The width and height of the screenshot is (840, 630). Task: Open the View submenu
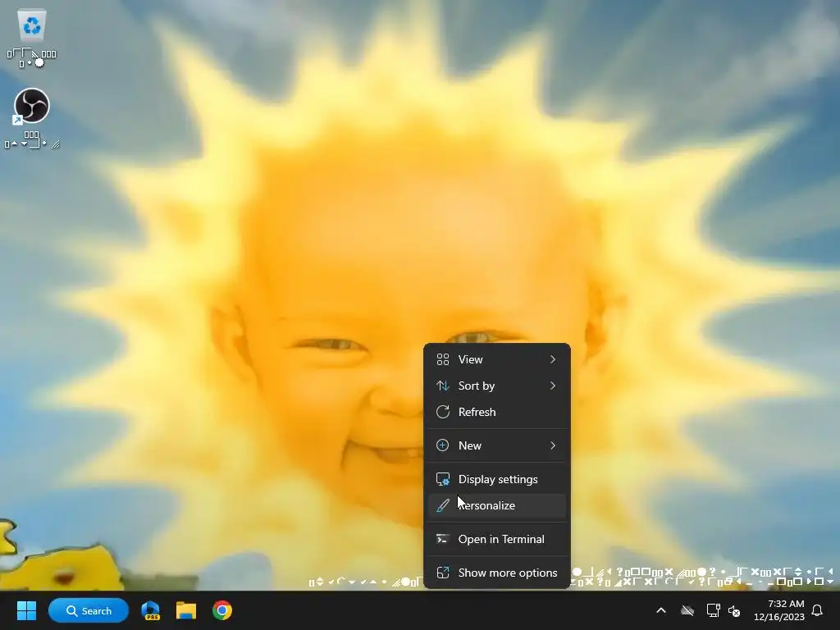point(496,359)
